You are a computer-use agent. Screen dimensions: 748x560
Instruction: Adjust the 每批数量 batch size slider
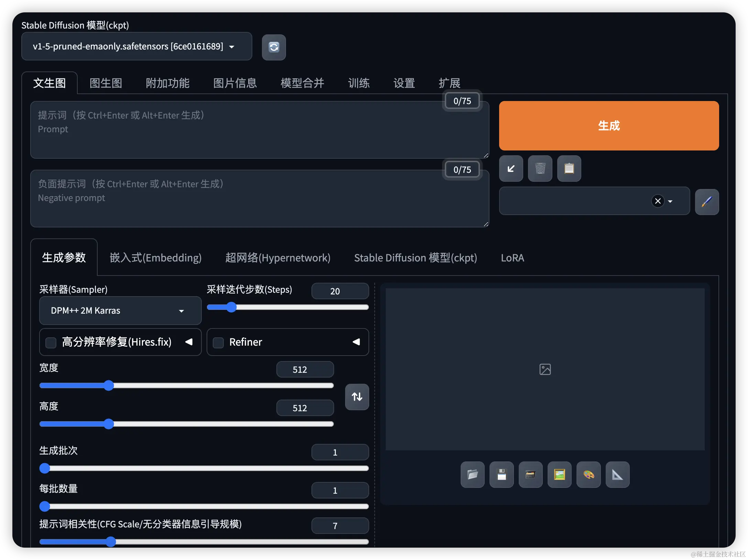pos(204,506)
